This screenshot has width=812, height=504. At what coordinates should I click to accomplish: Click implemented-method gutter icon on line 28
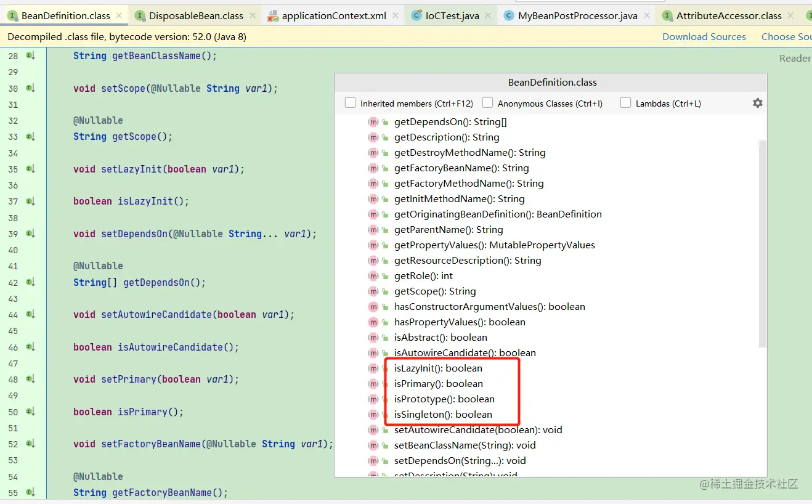tap(30, 56)
